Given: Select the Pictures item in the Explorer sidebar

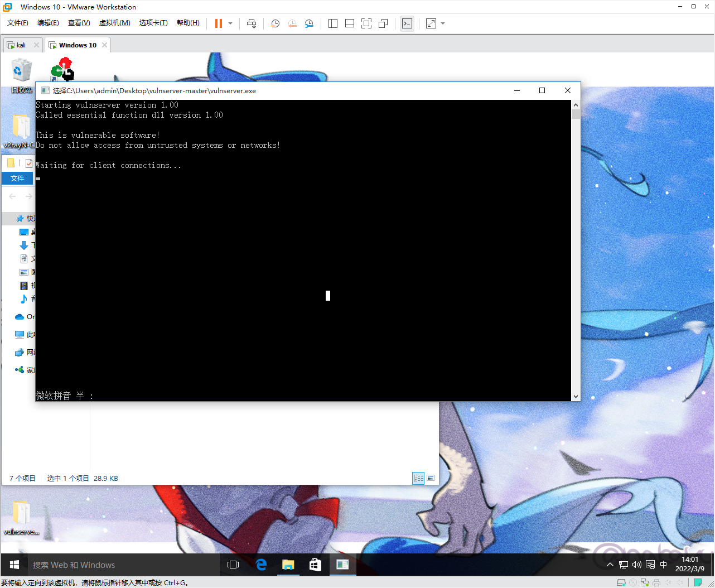Looking at the screenshot, I should coord(24,272).
